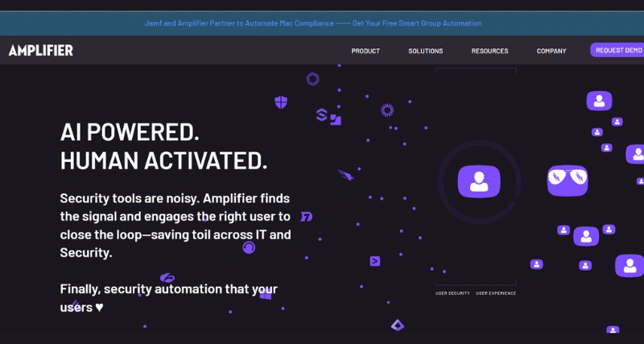Open the Jamf partnership announcement link

[313, 23]
